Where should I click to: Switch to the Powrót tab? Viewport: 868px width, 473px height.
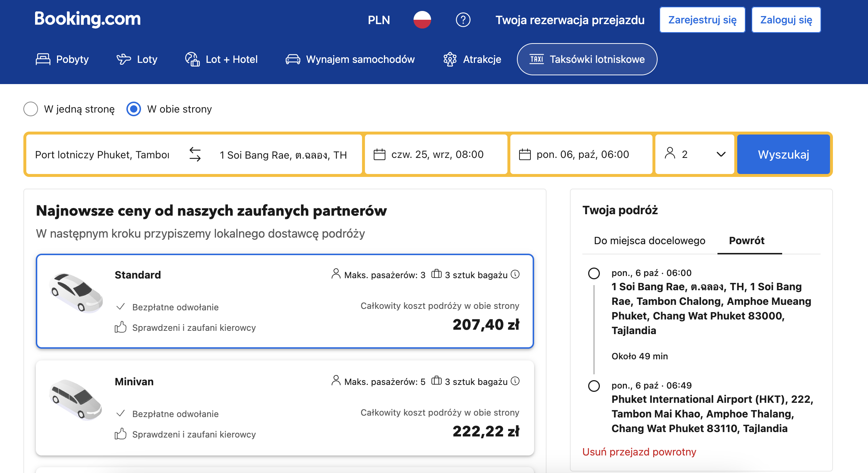pos(747,241)
